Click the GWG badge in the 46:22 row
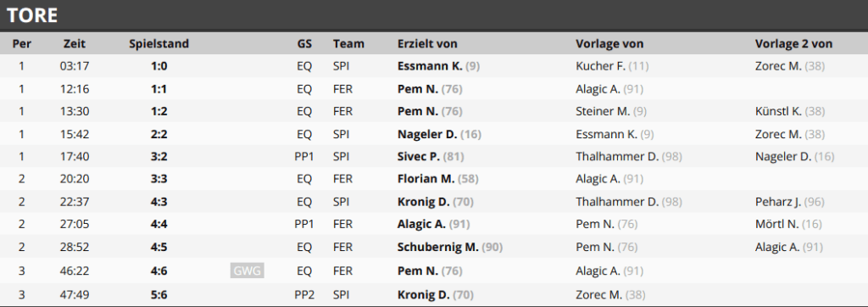This screenshot has height=307, width=868. [247, 271]
